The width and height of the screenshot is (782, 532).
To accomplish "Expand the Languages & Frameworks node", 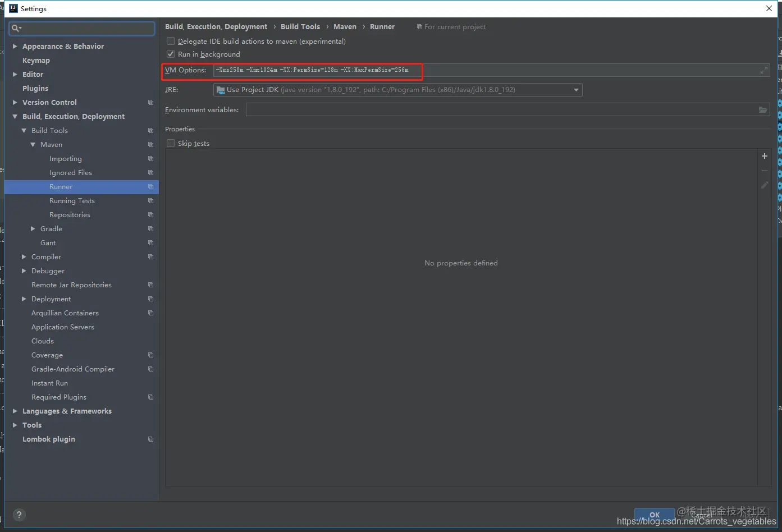I will coord(15,411).
